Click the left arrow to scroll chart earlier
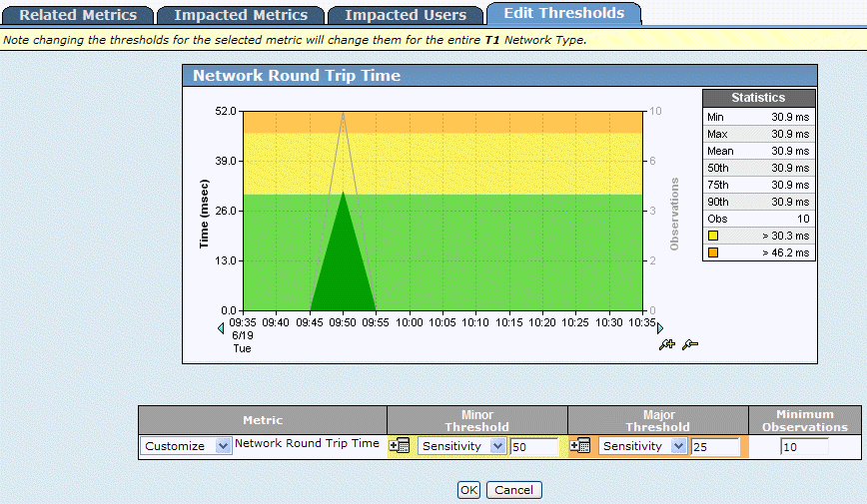This screenshot has width=867, height=504. tap(221, 328)
